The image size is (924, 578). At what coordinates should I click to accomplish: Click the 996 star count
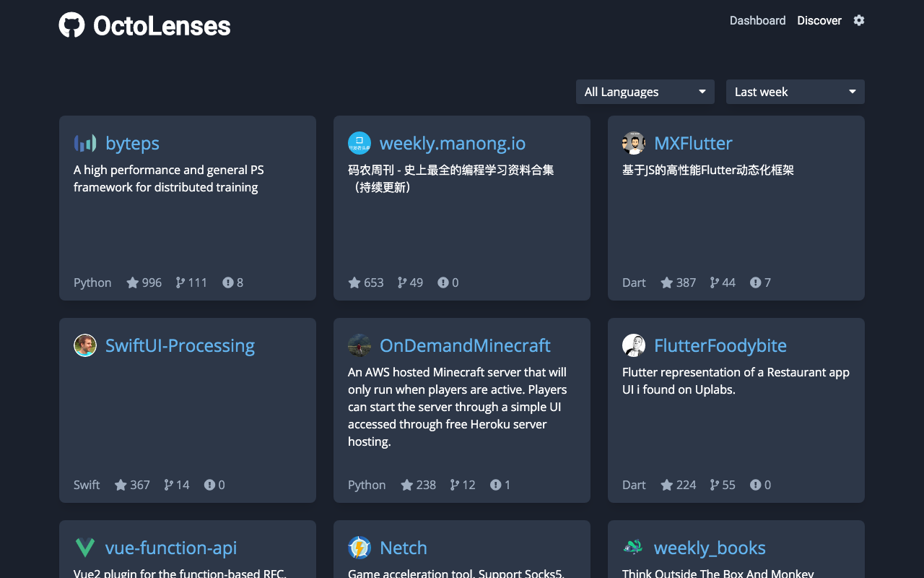pyautogui.click(x=152, y=282)
